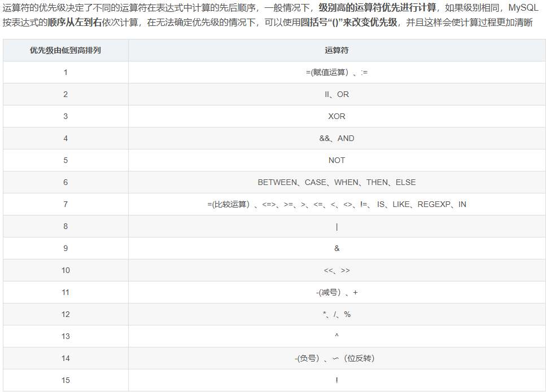This screenshot has width=546, height=392.
Task: Click the ||、OR operator cell
Action: click(x=337, y=94)
